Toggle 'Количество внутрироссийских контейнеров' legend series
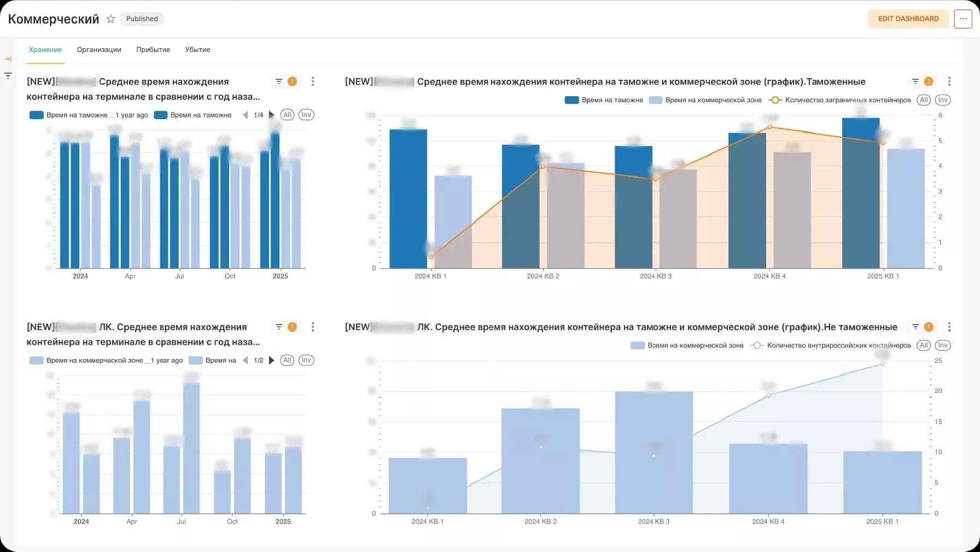 tap(831, 345)
